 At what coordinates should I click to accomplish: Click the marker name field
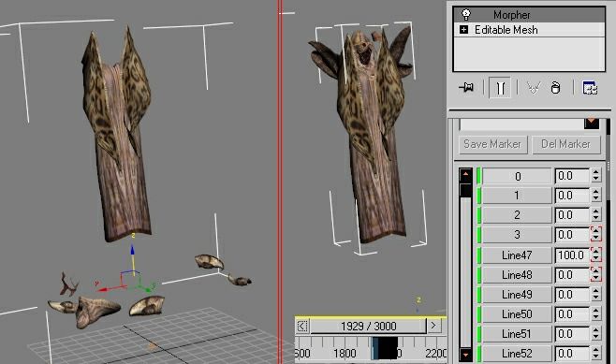(x=521, y=124)
